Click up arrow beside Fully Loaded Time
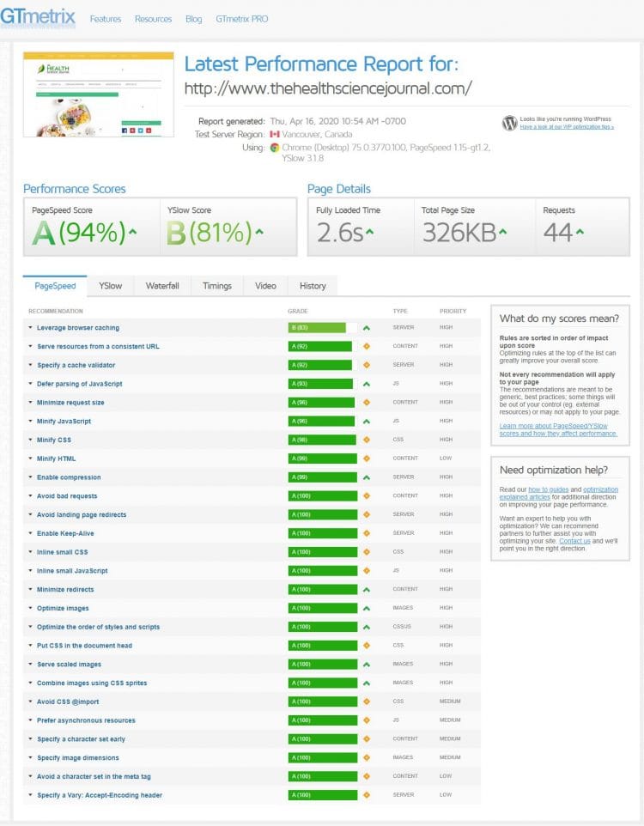Screen dimensions: 644x826 coord(370,231)
